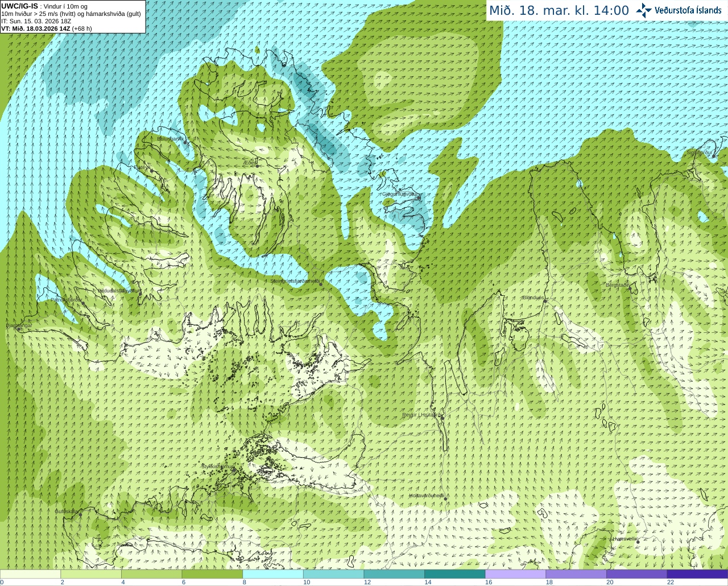Click the Bolungarvík station label
728x586 pixels.
[171, 138]
